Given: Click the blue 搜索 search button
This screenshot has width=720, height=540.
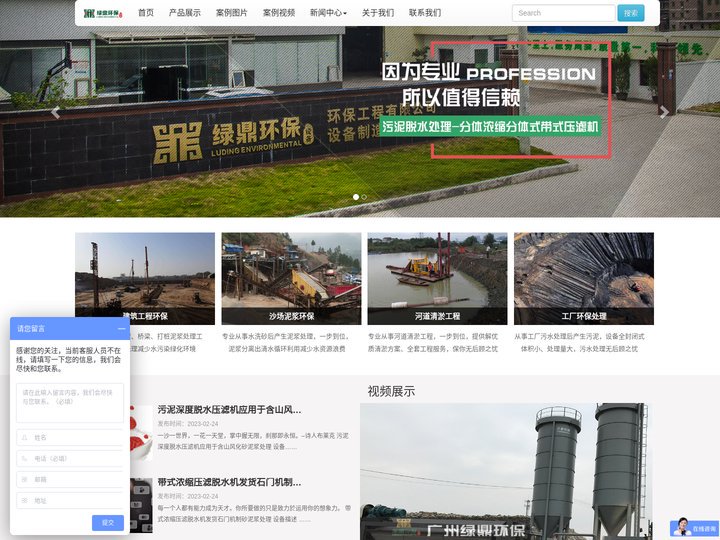Looking at the screenshot, I should (x=630, y=13).
